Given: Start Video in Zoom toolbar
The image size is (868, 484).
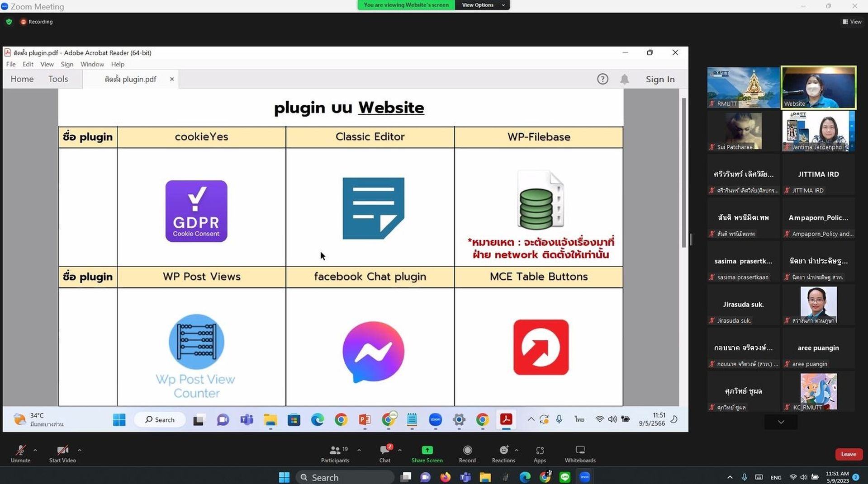Looking at the screenshot, I should pos(62,453).
